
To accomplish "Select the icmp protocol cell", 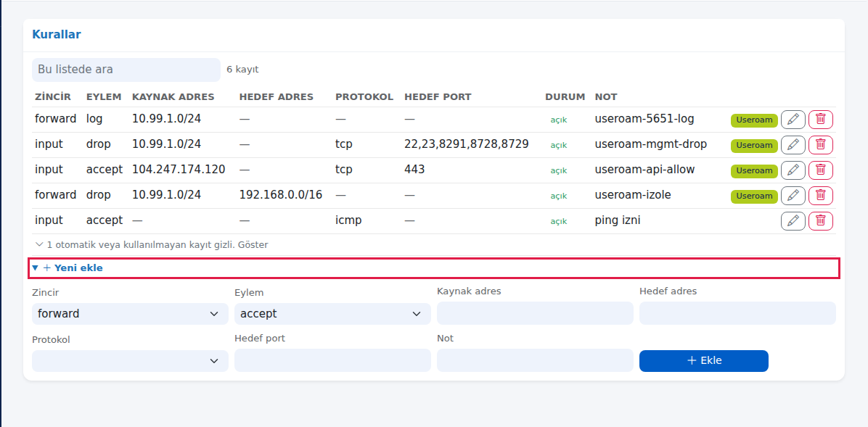I will point(348,220).
